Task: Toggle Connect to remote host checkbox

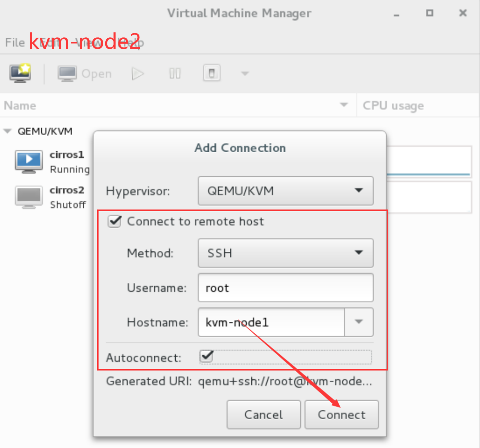Action: click(114, 221)
